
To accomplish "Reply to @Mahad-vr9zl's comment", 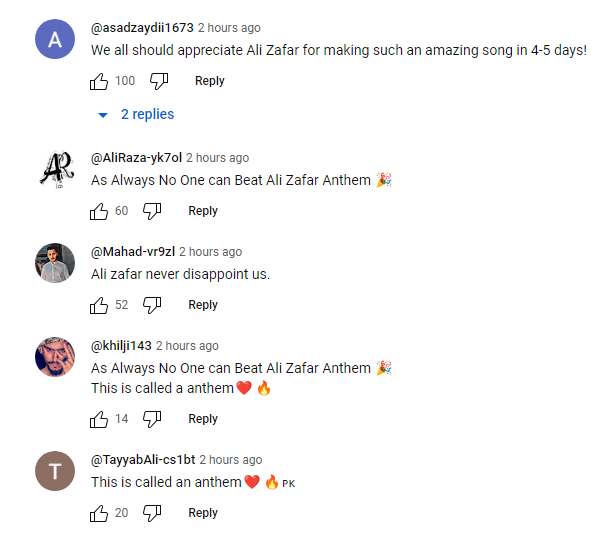I will tap(203, 305).
